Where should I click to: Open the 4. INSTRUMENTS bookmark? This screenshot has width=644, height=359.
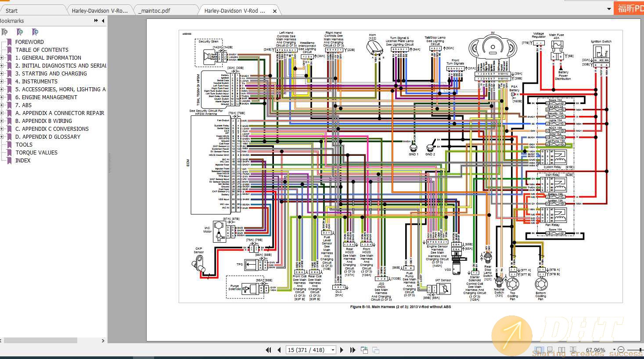tap(36, 82)
